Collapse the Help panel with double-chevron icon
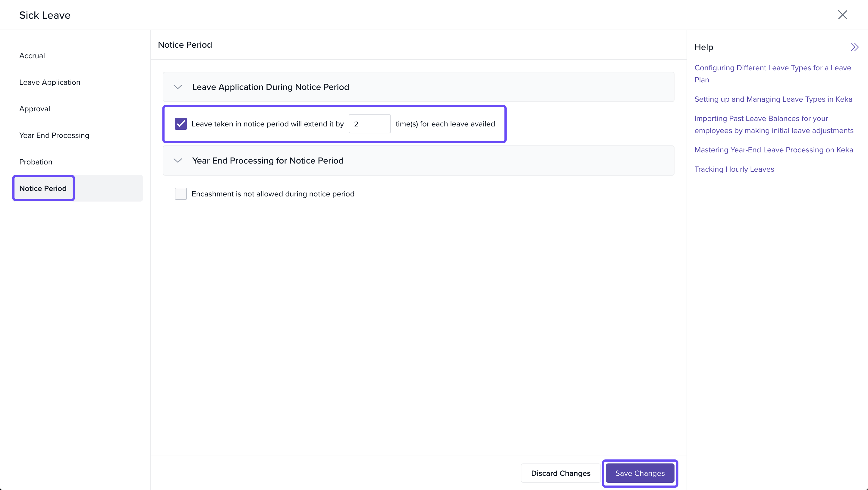The width and height of the screenshot is (868, 490). tap(854, 47)
